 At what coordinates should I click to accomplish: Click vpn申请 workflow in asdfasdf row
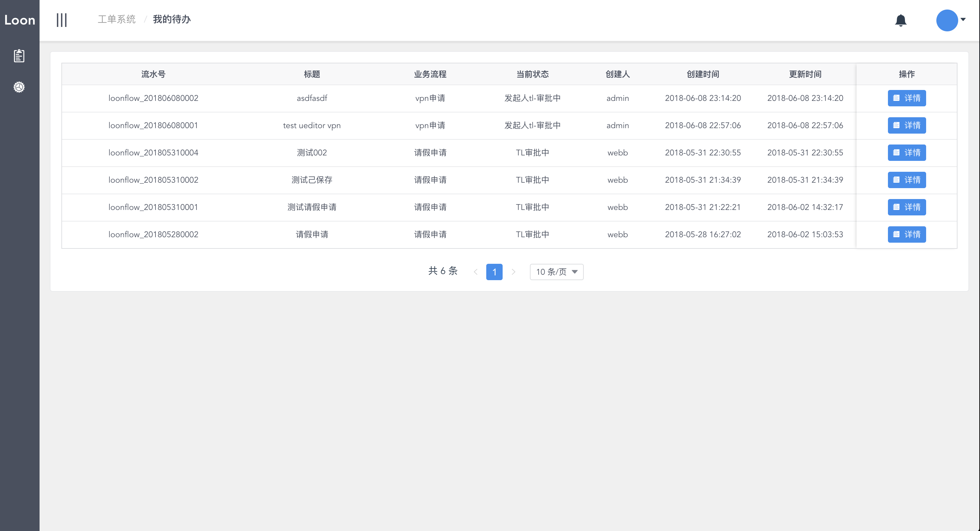click(430, 98)
